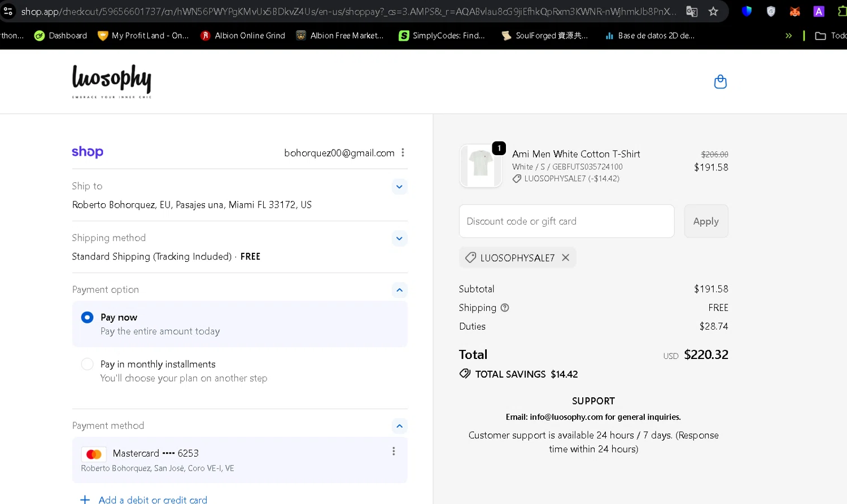Bookmark this page with the star icon
The width and height of the screenshot is (847, 504).
click(x=713, y=11)
